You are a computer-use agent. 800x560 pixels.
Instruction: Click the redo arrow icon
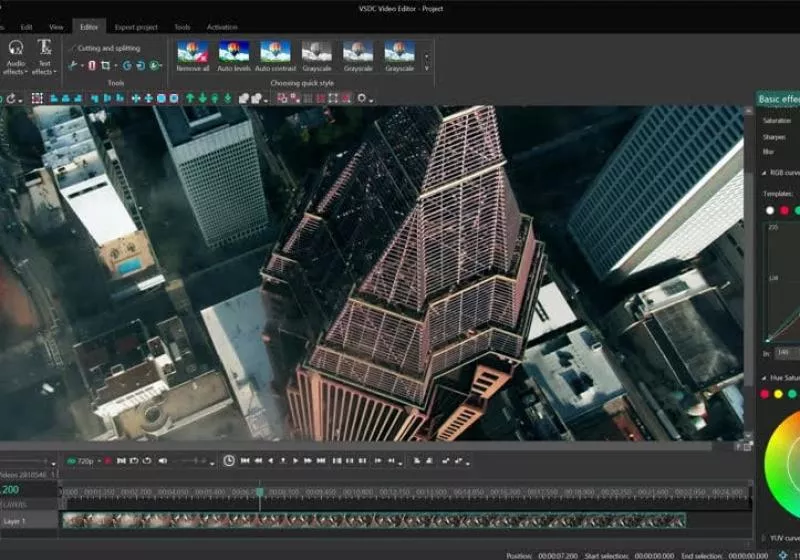click(x=11, y=98)
